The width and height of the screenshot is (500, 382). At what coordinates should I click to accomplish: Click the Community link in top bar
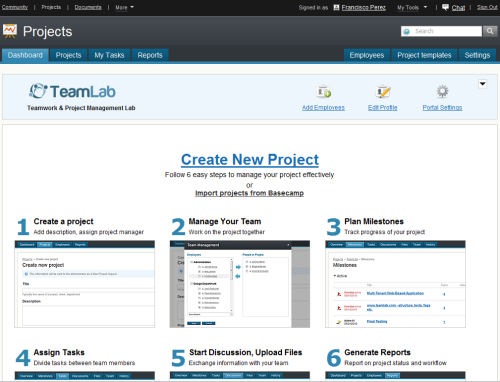15,7
